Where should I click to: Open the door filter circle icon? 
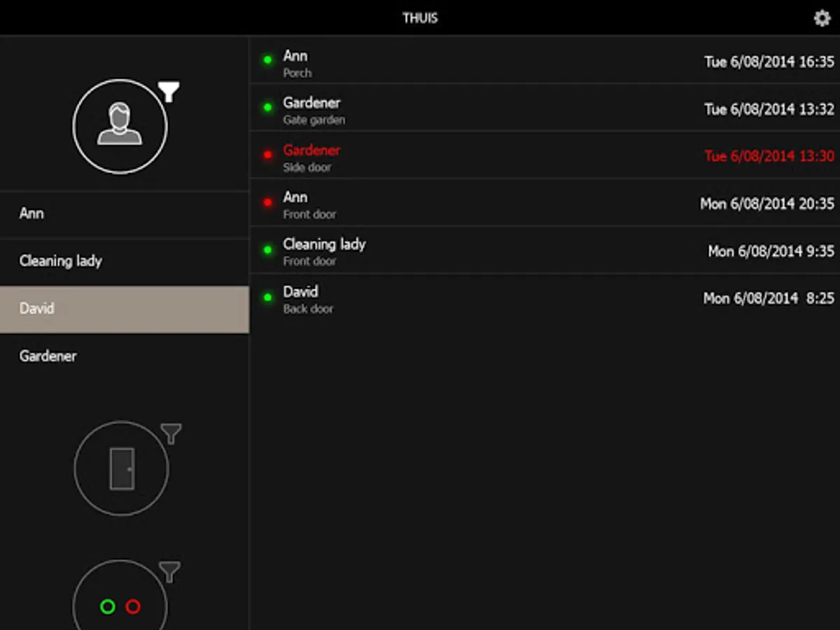click(121, 468)
